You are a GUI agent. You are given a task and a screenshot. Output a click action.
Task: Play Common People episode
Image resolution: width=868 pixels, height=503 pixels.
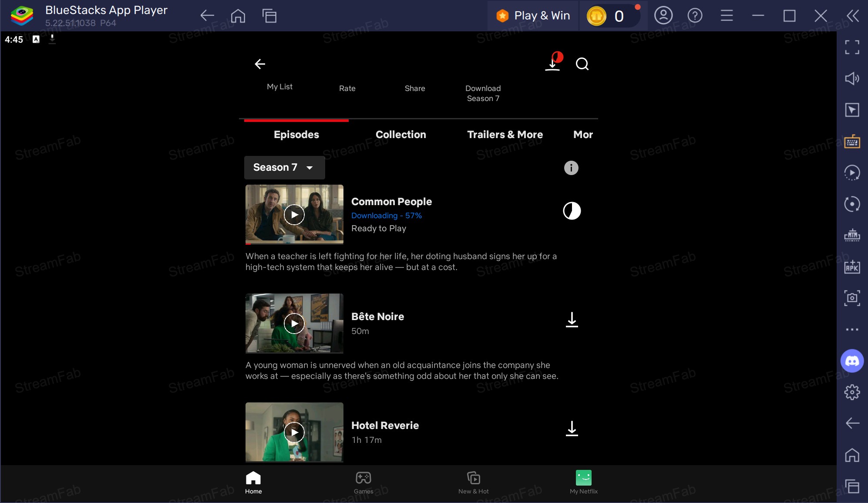(294, 214)
